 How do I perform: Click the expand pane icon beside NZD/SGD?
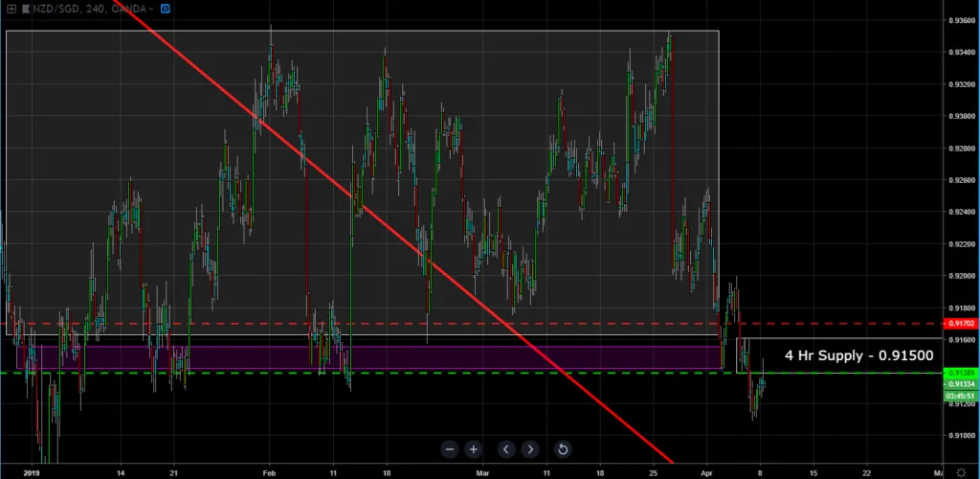[11, 9]
